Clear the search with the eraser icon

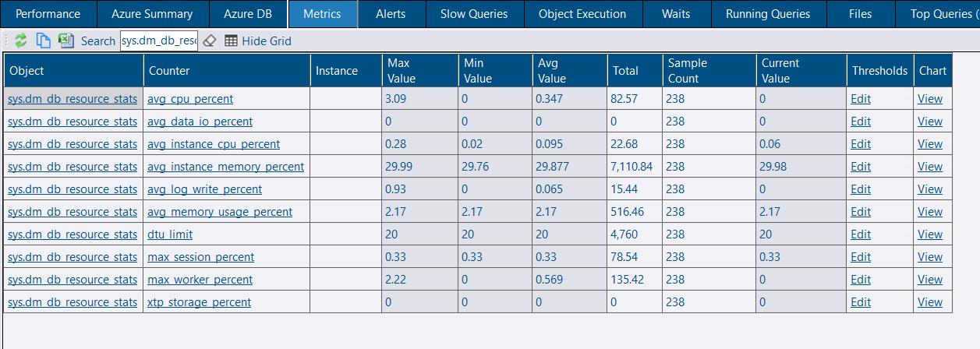(x=209, y=41)
